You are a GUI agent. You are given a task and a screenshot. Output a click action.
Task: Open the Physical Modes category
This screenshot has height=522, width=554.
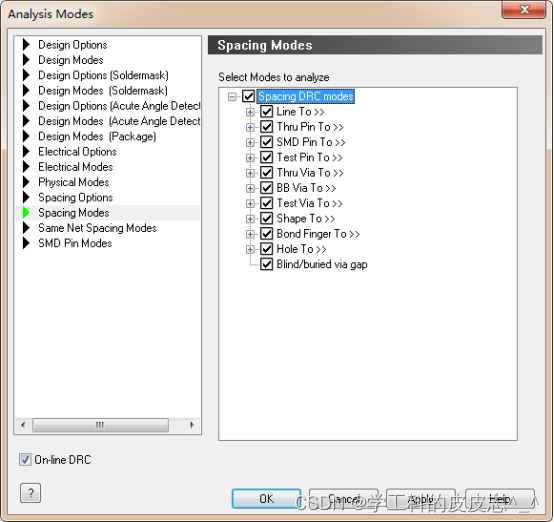[73, 182]
